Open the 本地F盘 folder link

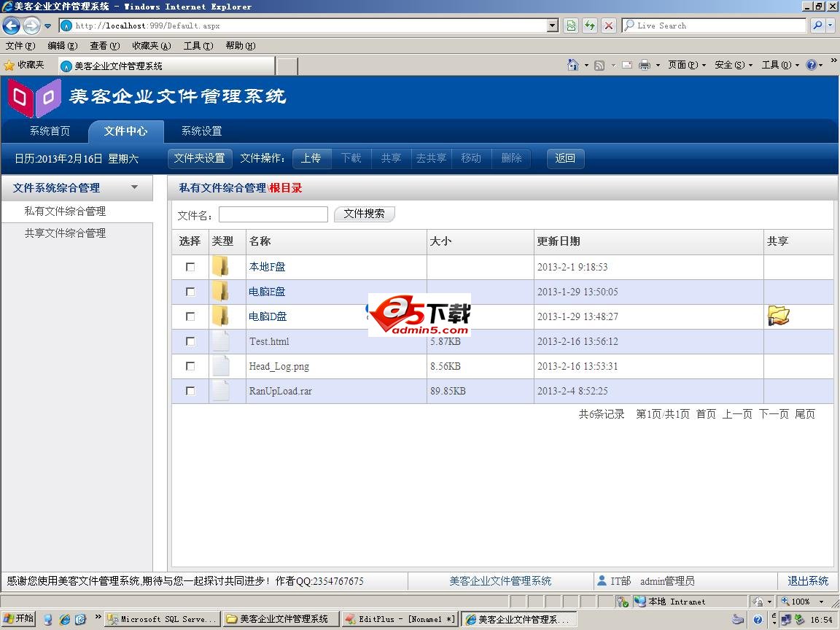[x=268, y=266]
